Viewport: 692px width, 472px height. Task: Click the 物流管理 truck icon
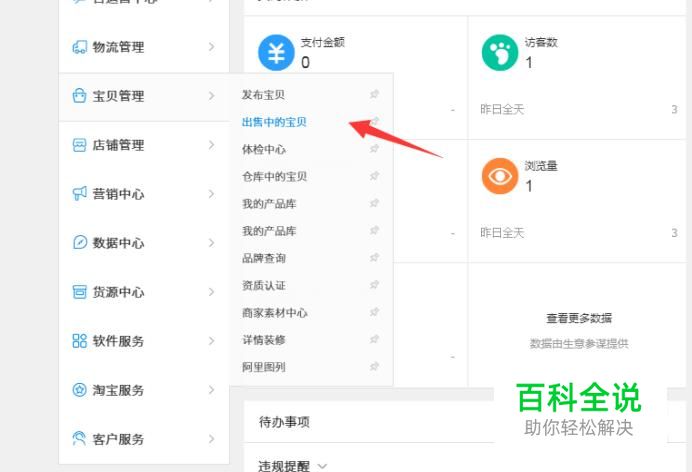(x=79, y=47)
